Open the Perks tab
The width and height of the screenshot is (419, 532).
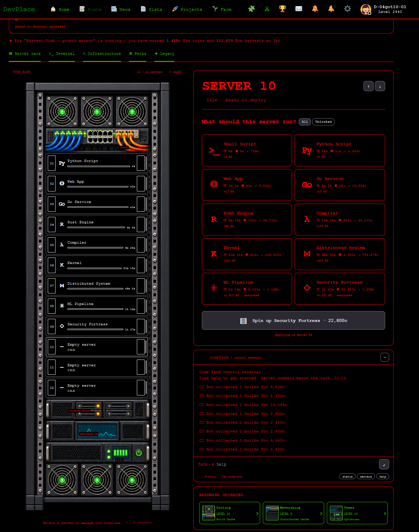tap(138, 54)
